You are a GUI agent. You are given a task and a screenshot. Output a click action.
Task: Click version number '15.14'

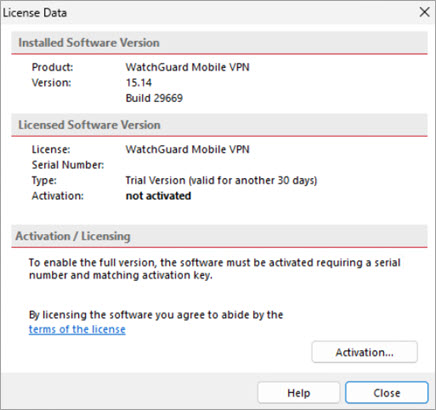tap(139, 83)
